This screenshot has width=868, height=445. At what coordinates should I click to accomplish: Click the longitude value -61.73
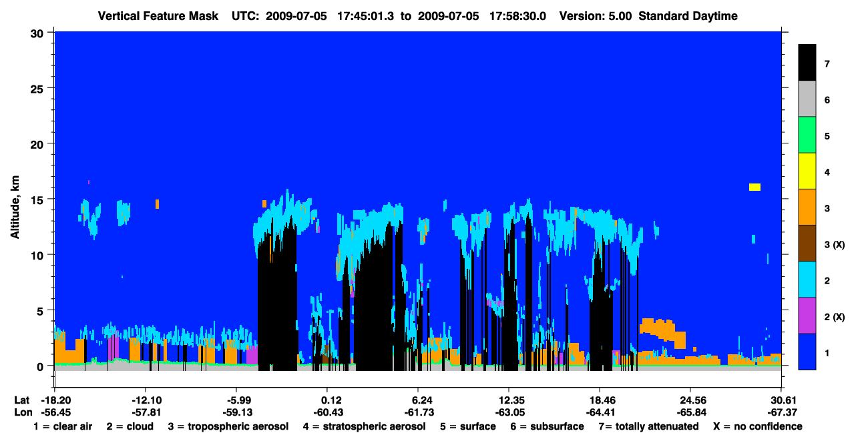pyautogui.click(x=418, y=412)
